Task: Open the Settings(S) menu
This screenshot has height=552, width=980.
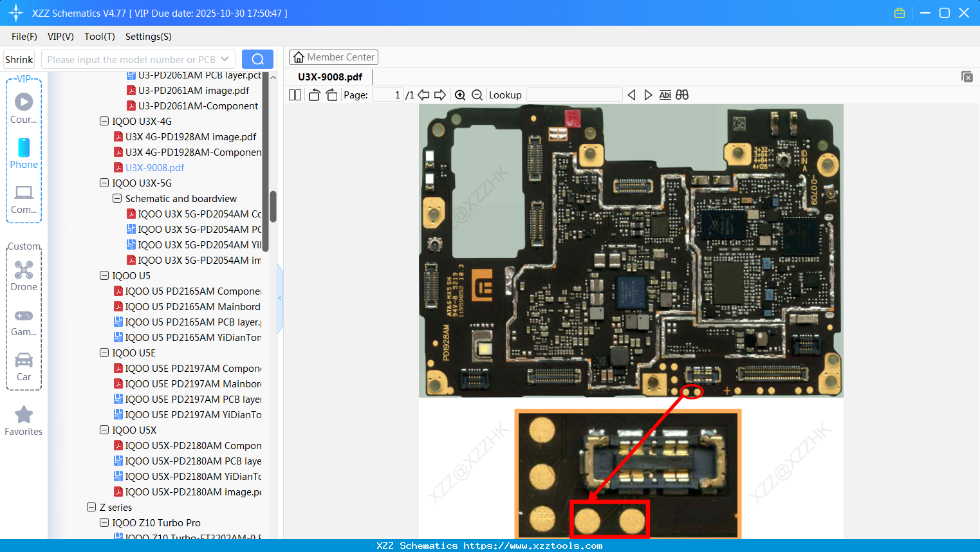Action: point(148,37)
